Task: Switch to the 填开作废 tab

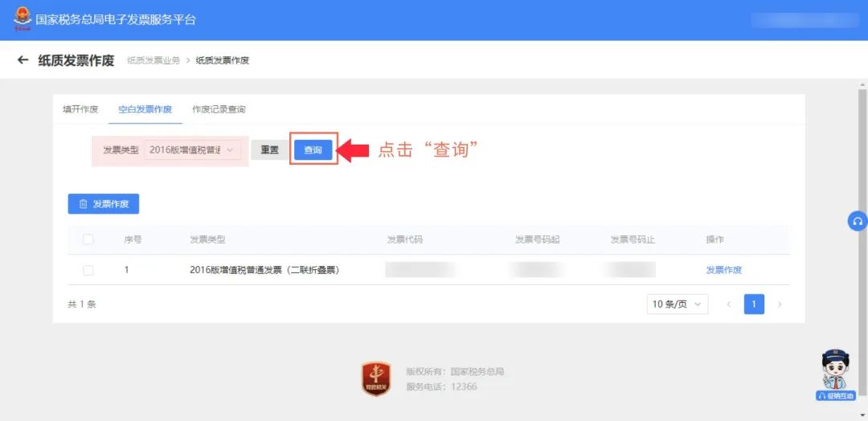Action: [x=80, y=109]
